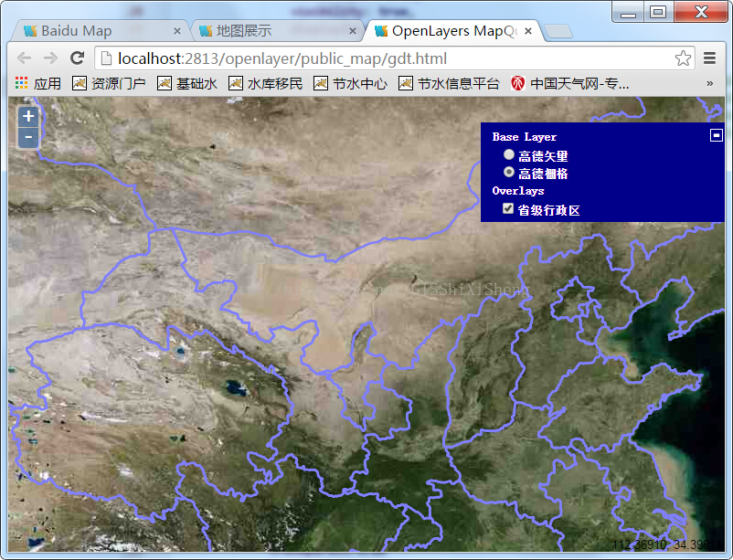Click the Overlays heading text
This screenshot has height=560, width=733.
(518, 191)
